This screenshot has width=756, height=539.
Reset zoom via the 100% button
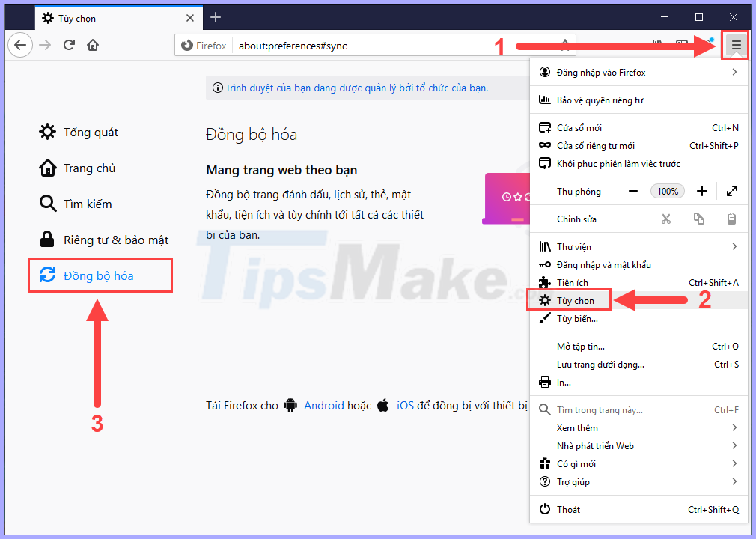coord(668,192)
